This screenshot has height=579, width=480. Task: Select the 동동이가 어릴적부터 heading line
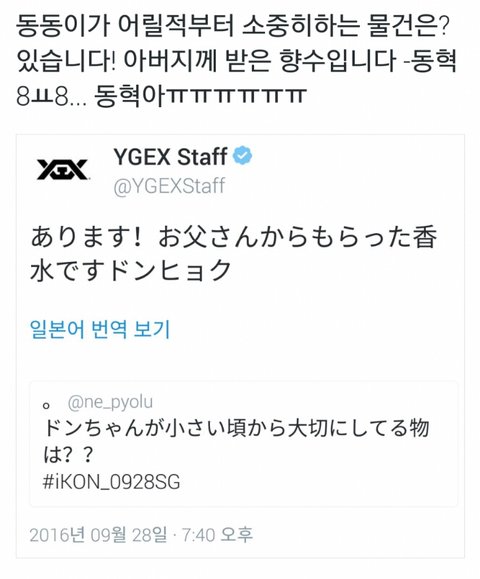click(x=233, y=27)
